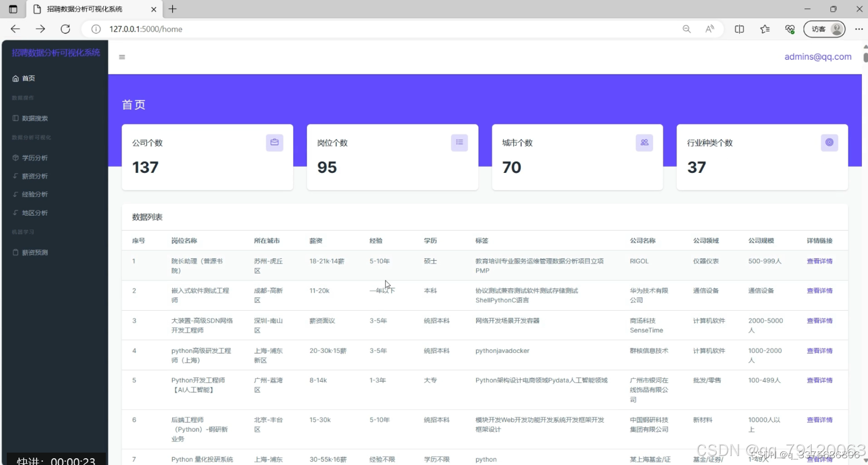Click the 公司名称 column header
This screenshot has height=465, width=868.
point(643,240)
